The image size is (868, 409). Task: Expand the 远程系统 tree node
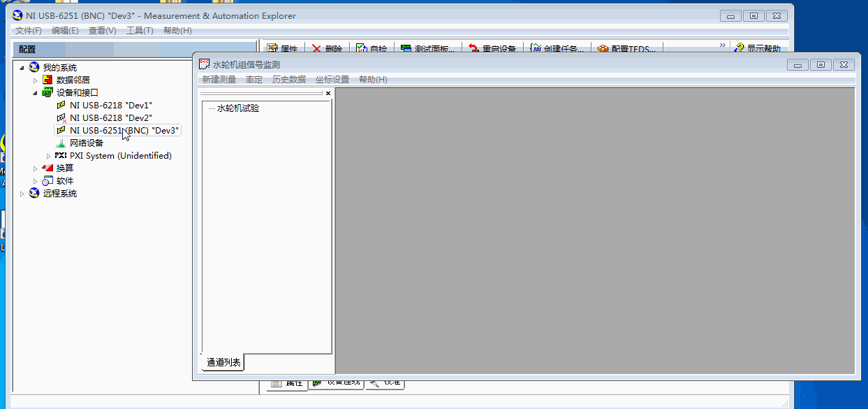(x=22, y=194)
